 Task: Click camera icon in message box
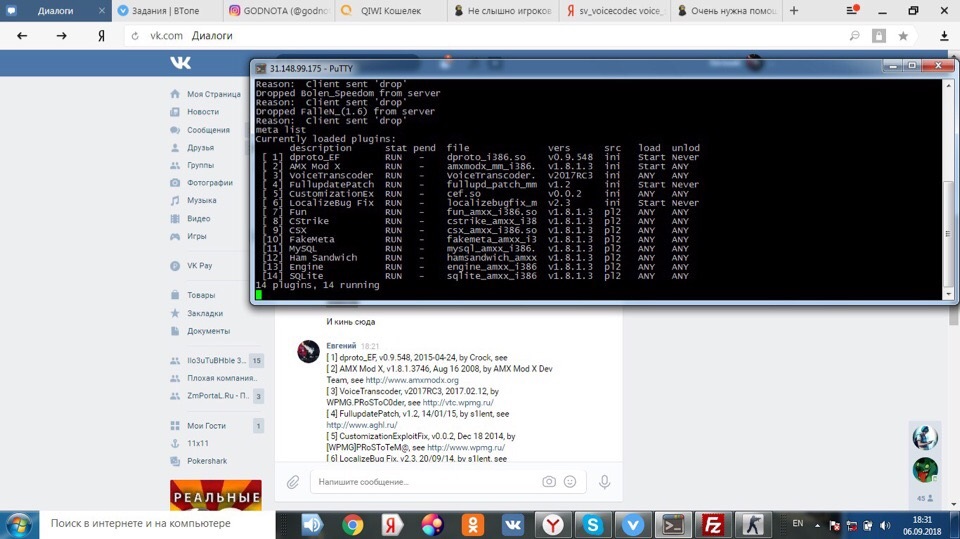coord(549,482)
